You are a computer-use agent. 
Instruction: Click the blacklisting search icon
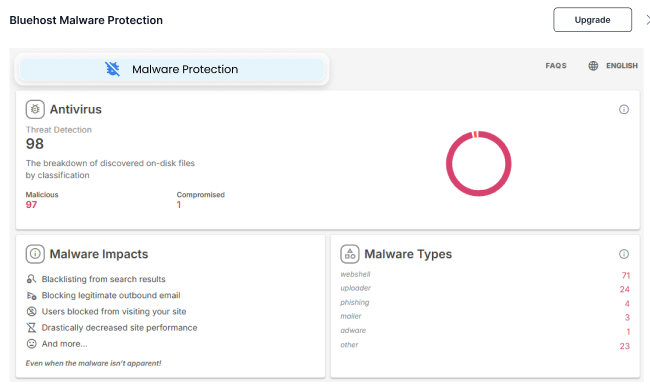click(x=32, y=279)
